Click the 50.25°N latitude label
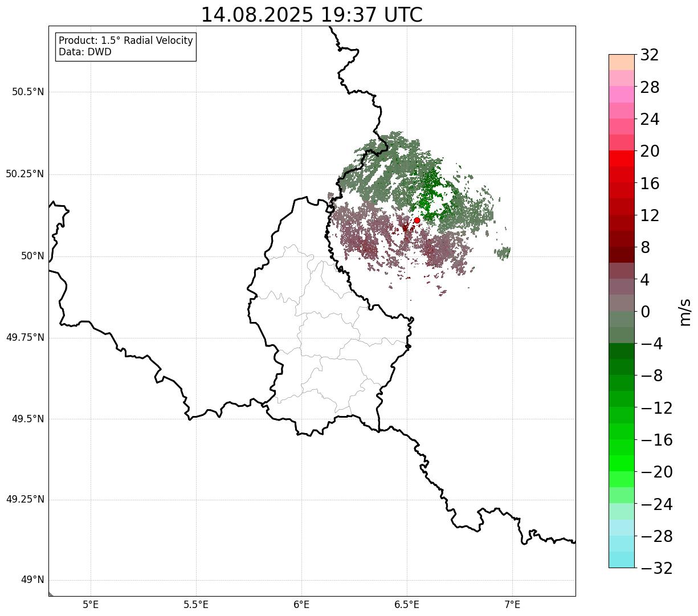The width and height of the screenshot is (698, 616). 25,174
